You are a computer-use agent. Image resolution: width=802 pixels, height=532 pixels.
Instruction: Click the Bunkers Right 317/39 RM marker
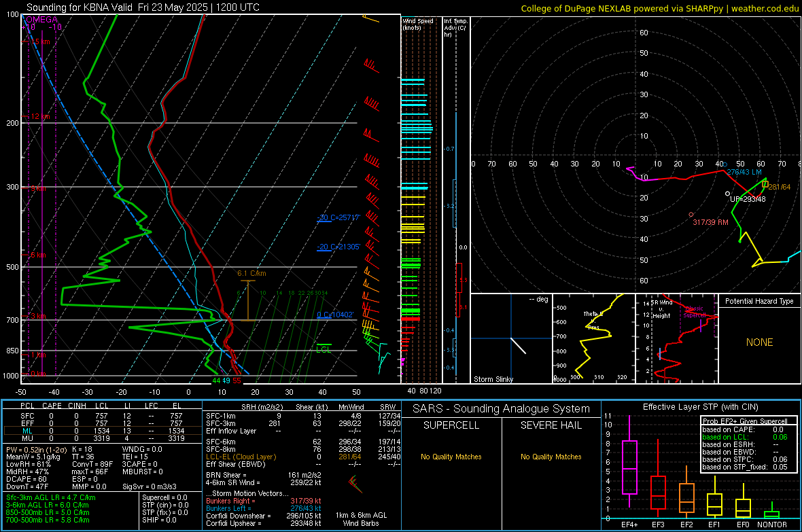(691, 215)
